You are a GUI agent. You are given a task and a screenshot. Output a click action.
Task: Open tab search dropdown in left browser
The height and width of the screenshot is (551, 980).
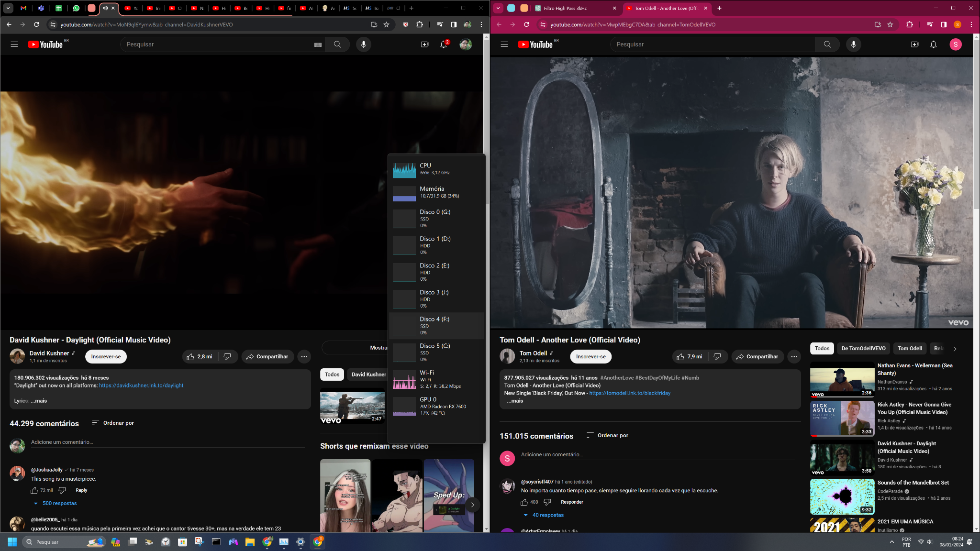coord(8,8)
